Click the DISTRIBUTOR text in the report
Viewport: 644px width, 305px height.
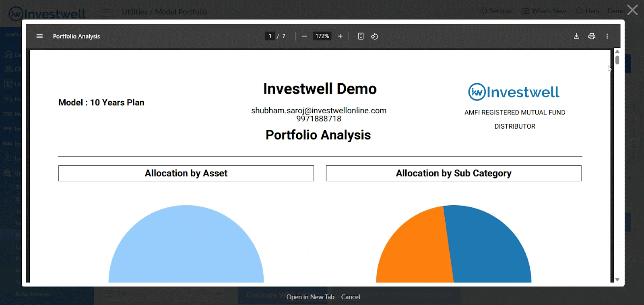(515, 126)
